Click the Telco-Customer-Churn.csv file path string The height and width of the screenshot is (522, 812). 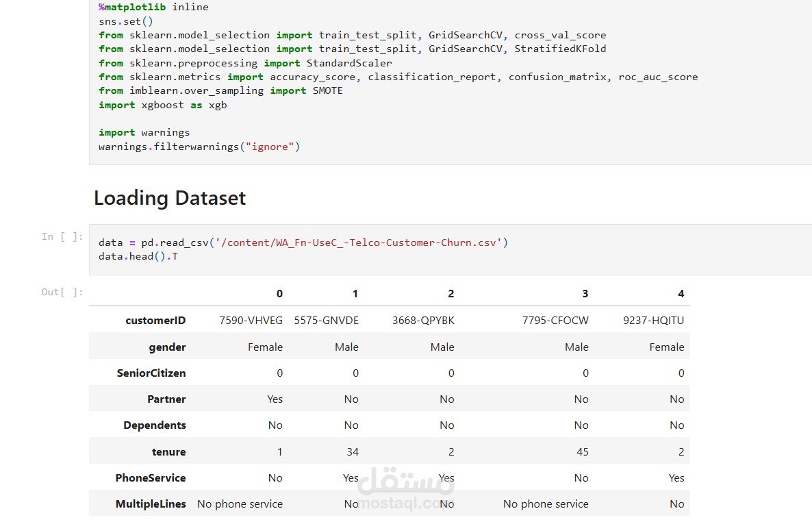[x=361, y=242]
